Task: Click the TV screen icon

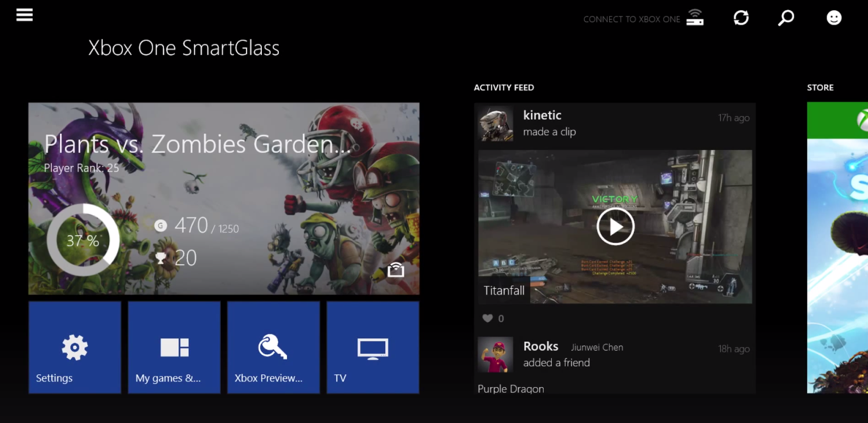Action: (x=373, y=349)
